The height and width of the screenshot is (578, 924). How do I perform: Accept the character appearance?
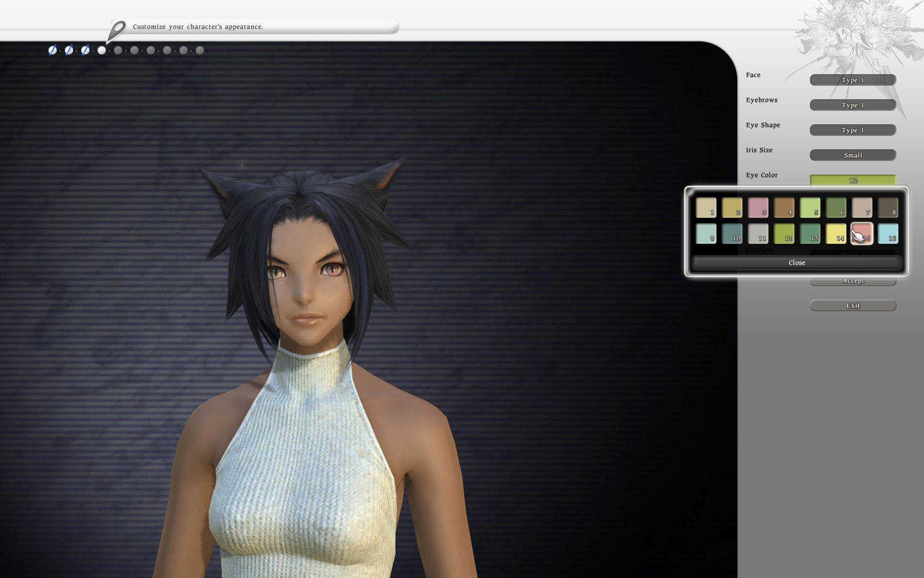coord(853,281)
